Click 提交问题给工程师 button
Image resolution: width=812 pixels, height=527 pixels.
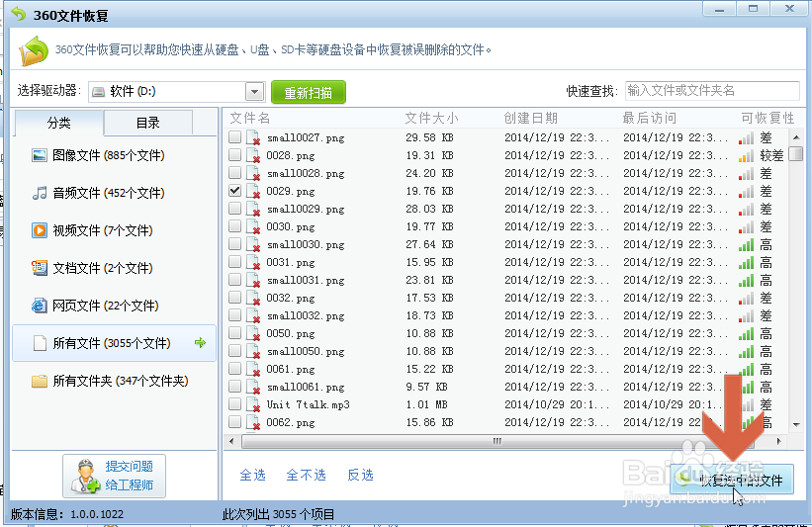click(115, 477)
